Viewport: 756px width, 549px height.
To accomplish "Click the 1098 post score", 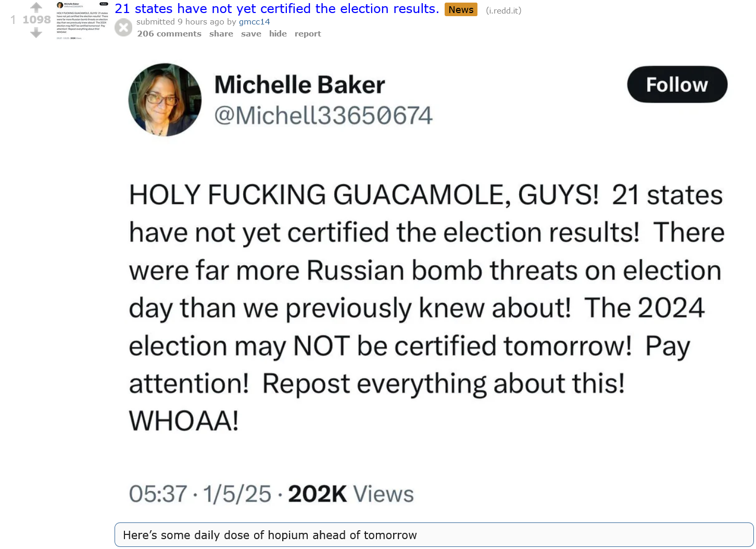I will click(36, 20).
